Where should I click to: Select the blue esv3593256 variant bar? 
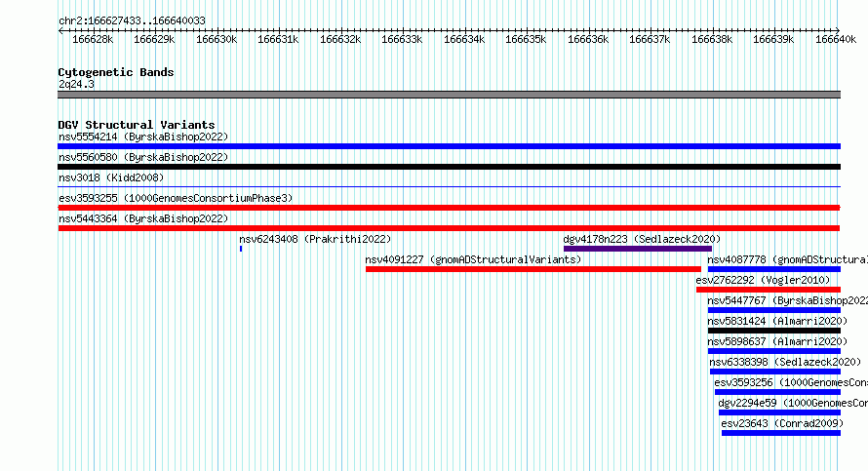(x=777, y=392)
